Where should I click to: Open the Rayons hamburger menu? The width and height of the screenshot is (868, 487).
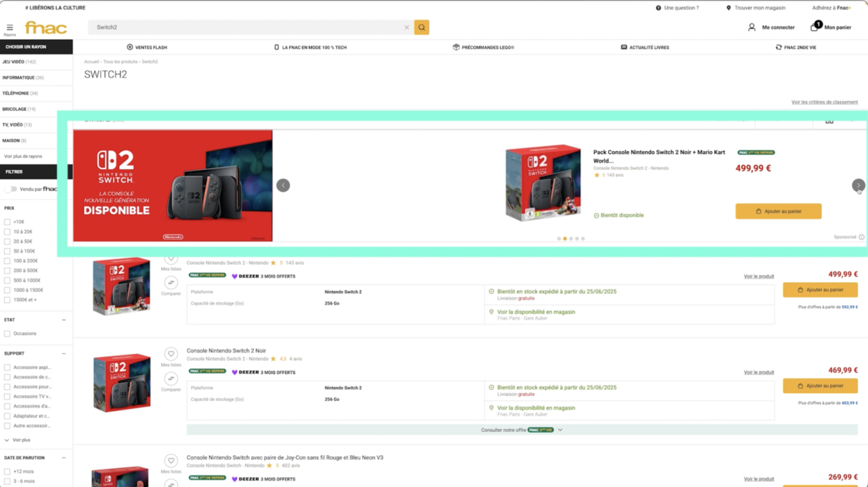coord(9,28)
